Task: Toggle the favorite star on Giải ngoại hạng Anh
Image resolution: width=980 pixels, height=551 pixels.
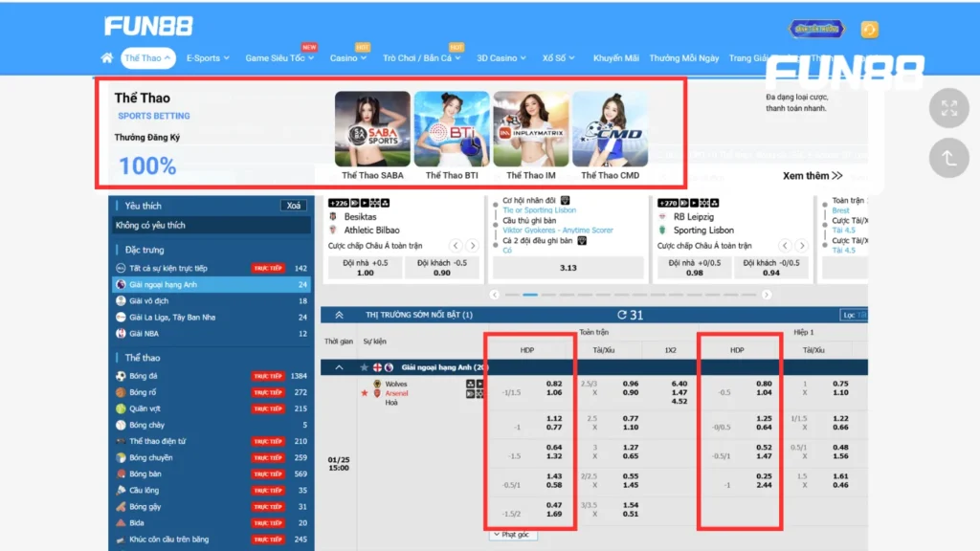Action: 365,367
